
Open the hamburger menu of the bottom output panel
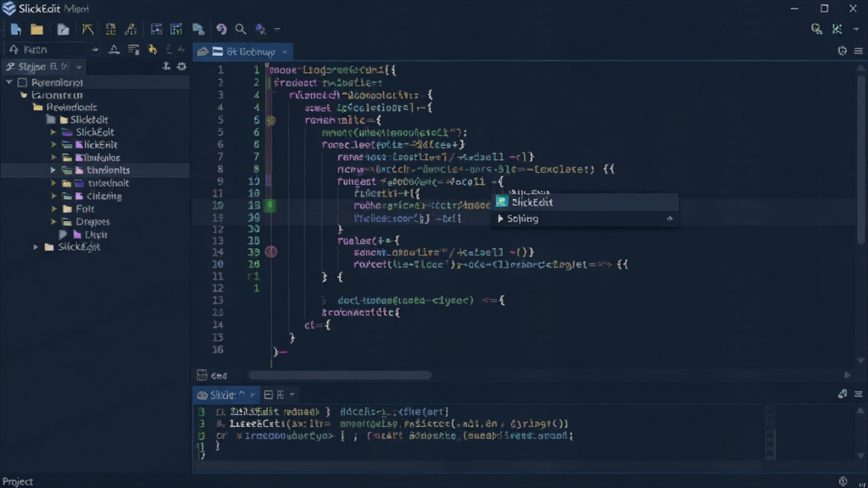(x=858, y=394)
